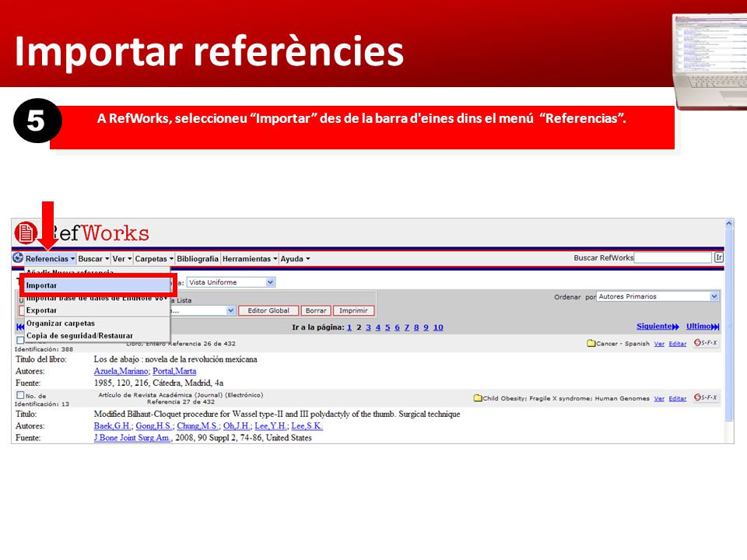Click the vertical scrollbar up arrow
This screenshot has width=747, height=560.
point(729,223)
